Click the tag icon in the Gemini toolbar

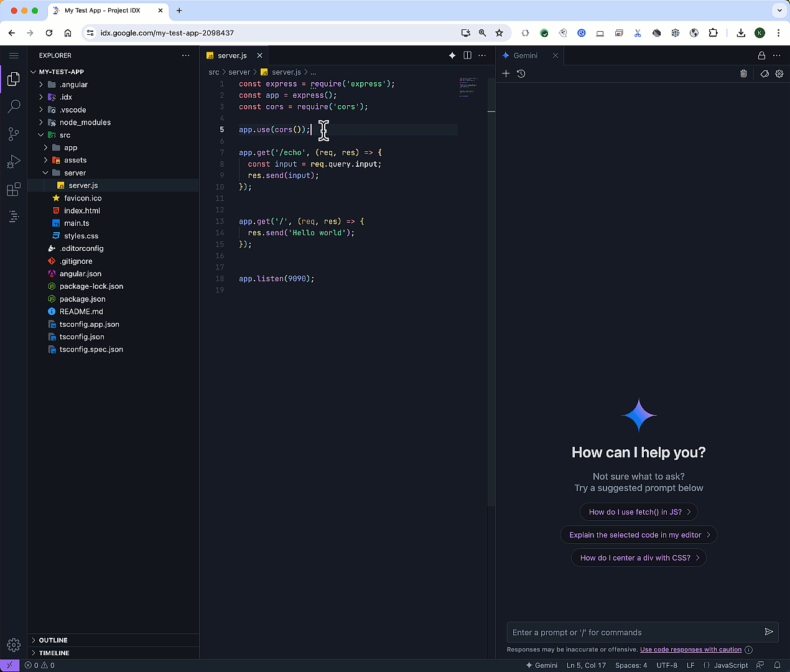click(764, 73)
